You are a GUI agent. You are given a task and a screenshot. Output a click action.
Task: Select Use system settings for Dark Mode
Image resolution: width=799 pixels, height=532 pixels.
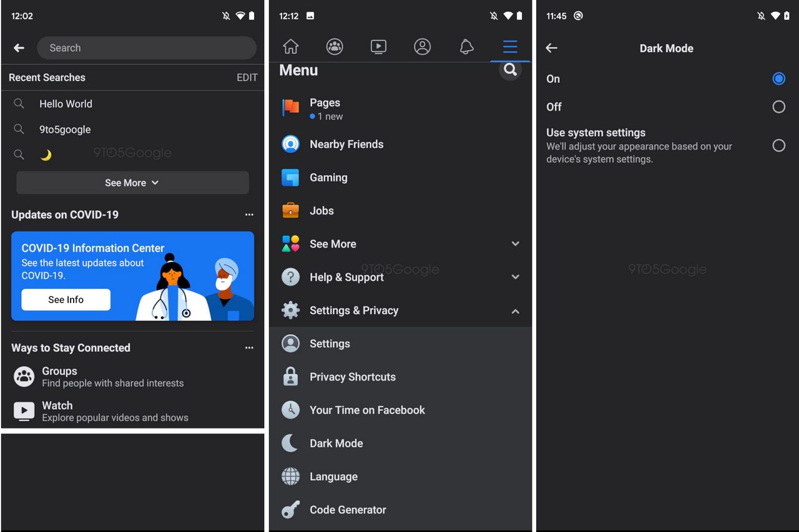pyautogui.click(x=778, y=145)
